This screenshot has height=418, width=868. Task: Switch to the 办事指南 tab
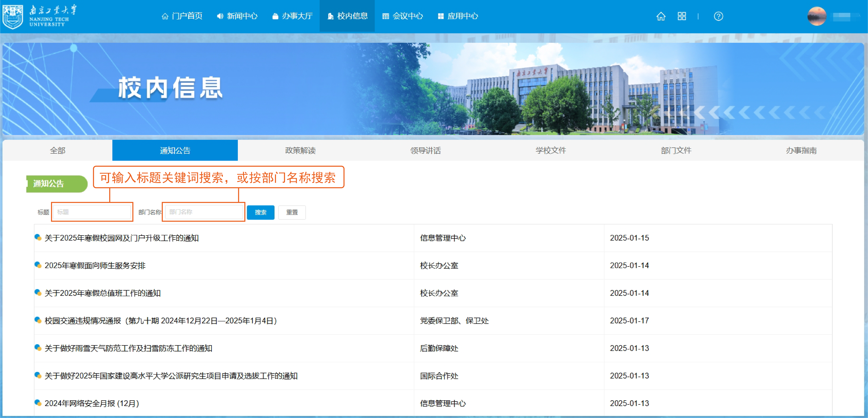click(801, 150)
